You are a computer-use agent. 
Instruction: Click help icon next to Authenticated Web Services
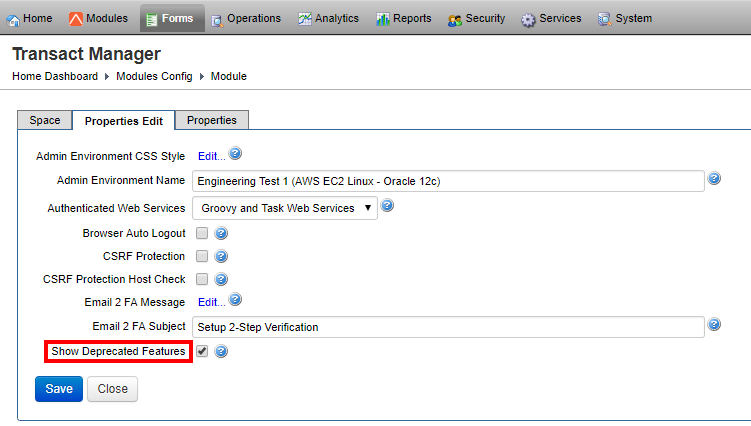pyautogui.click(x=387, y=206)
